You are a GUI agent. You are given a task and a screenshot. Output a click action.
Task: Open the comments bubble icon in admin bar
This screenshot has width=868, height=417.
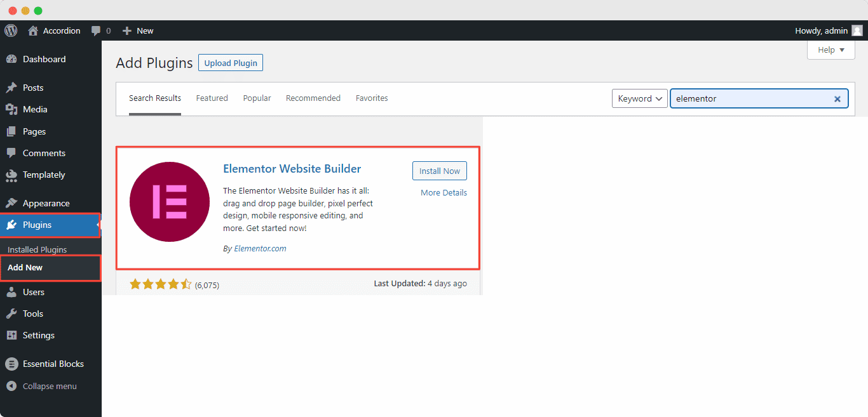[x=96, y=30]
